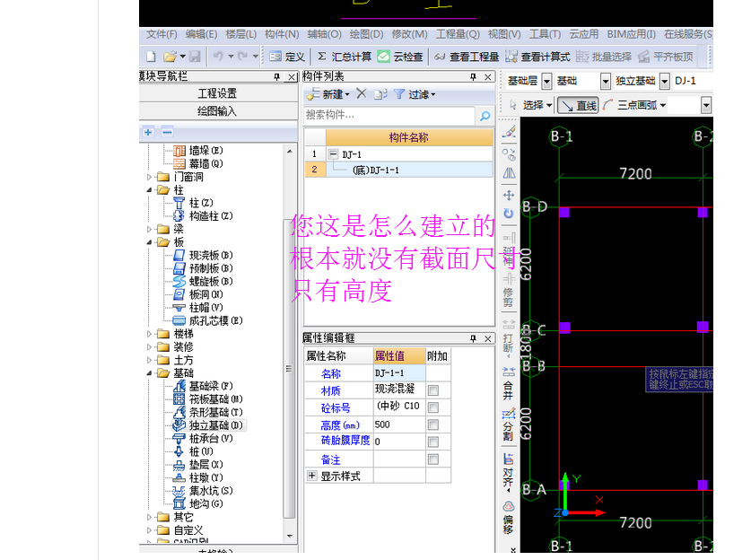Click the mirror tool icon in vertical toolbar

(x=509, y=173)
